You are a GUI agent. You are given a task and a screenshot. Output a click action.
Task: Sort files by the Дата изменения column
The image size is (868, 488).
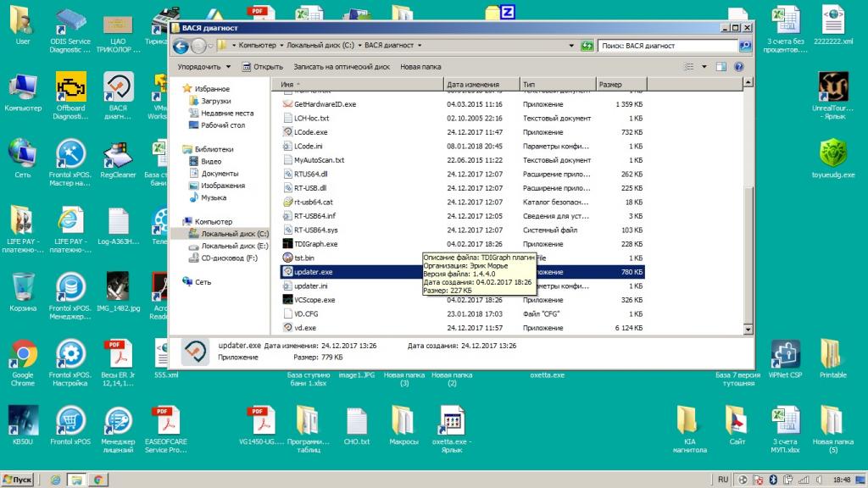[x=481, y=84]
